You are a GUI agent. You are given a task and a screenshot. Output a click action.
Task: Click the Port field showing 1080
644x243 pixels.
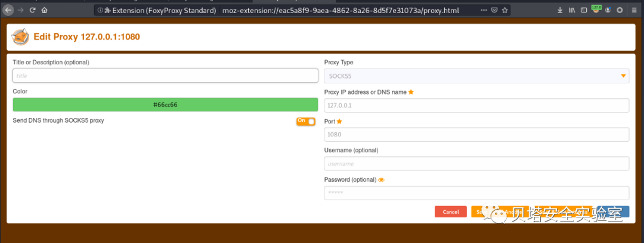pyautogui.click(x=476, y=135)
